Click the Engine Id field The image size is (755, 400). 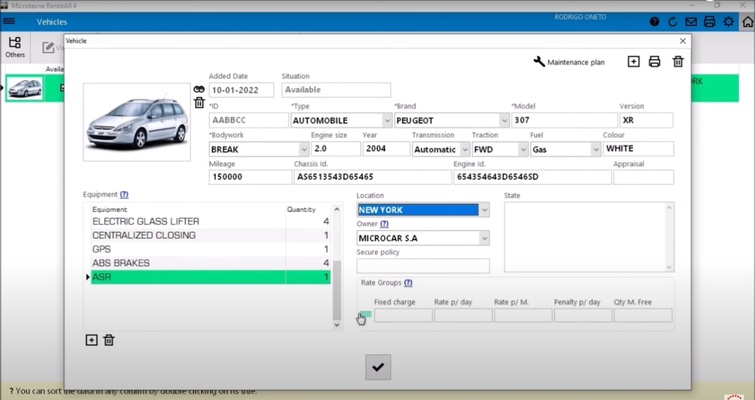coord(533,177)
